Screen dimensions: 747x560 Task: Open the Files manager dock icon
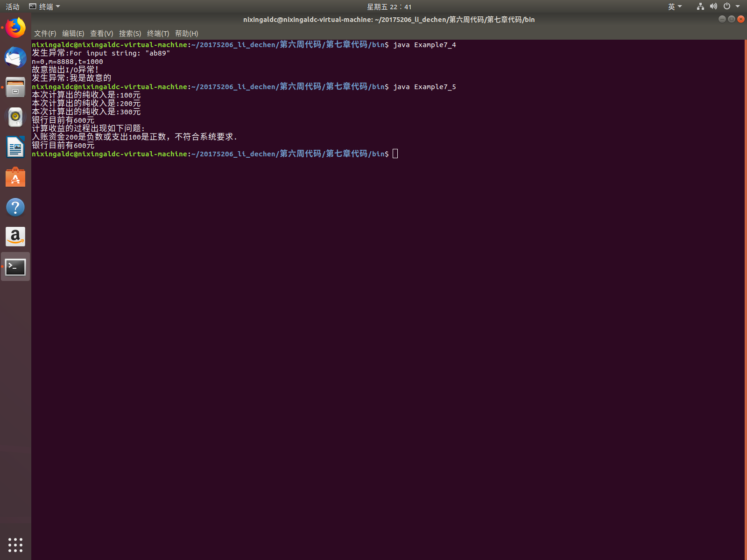15,87
